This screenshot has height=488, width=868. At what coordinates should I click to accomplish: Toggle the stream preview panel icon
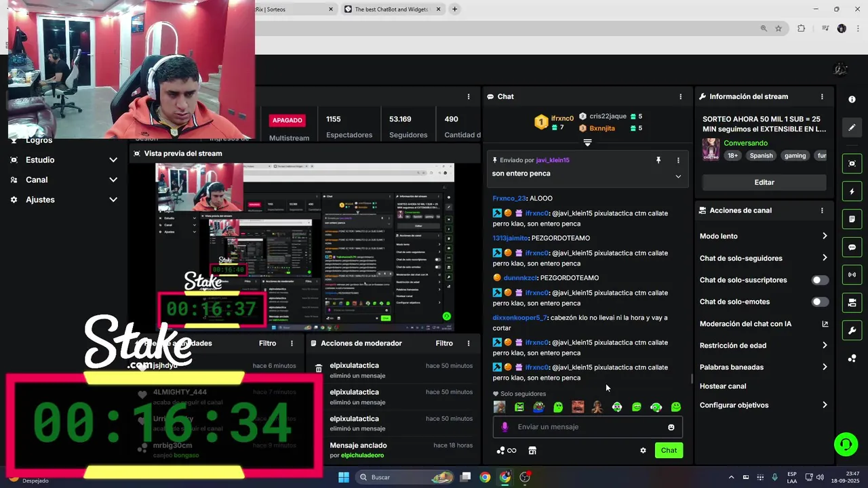pyautogui.click(x=852, y=163)
